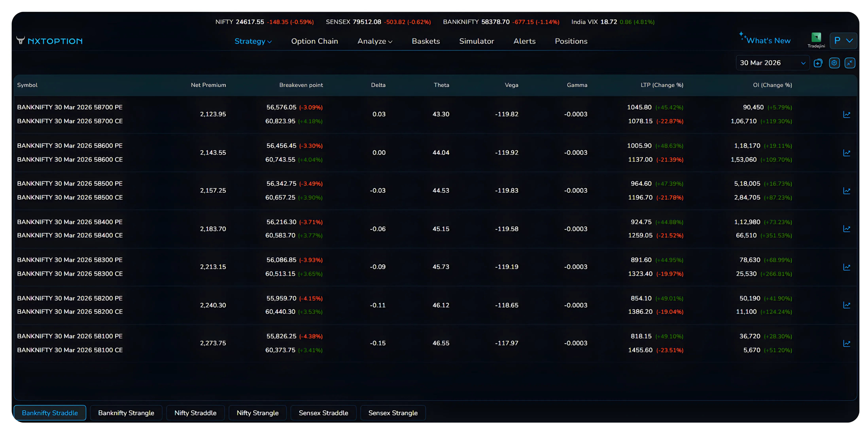Open the chart icon for BANKNIFTY 58100 straddle
868x433 pixels.
847,343
